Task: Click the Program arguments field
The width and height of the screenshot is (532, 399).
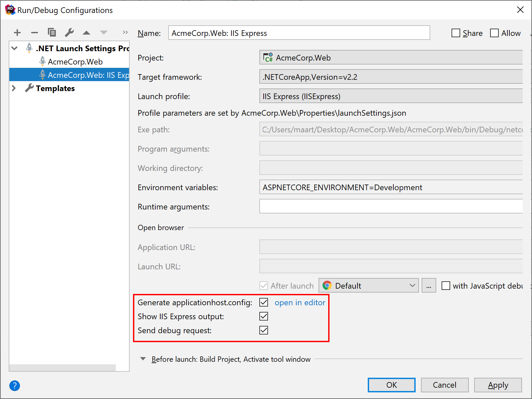Action: [391, 149]
